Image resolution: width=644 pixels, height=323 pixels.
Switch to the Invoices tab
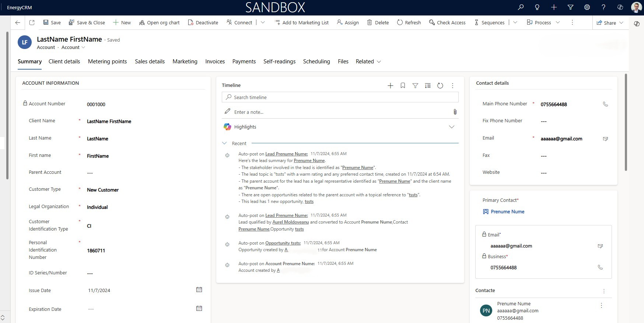(215, 62)
